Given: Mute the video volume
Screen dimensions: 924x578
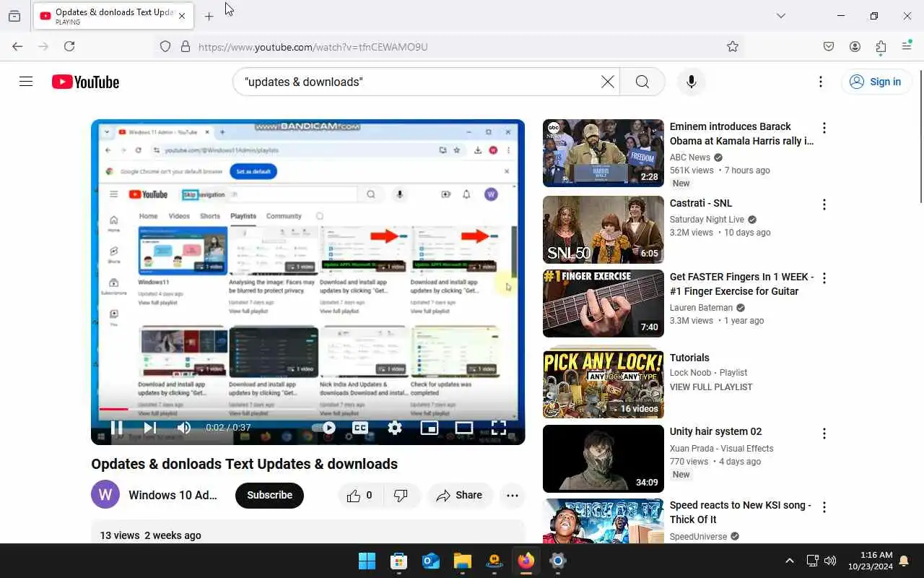Looking at the screenshot, I should click(184, 428).
